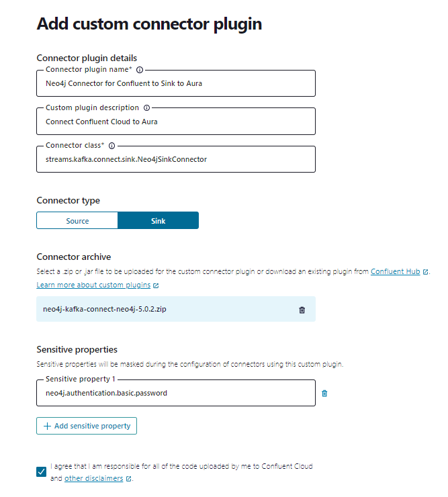Select Source connector type
Viewport: 448px width, 497px height.
(77, 221)
